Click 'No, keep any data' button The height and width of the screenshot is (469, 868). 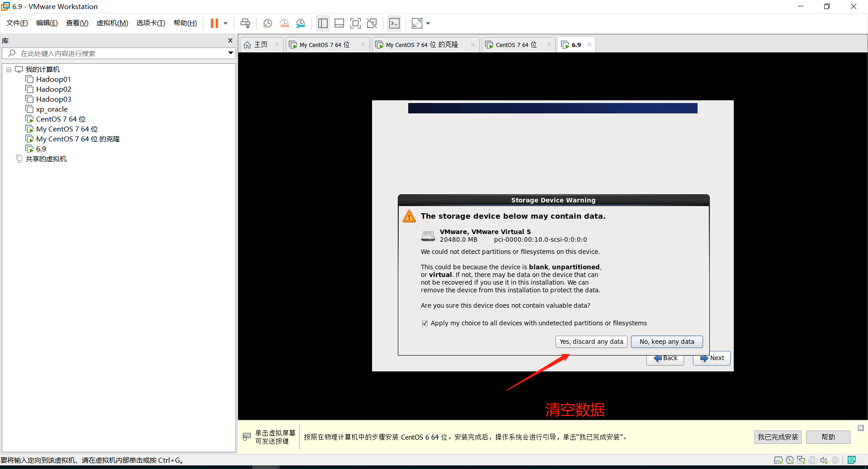click(667, 342)
